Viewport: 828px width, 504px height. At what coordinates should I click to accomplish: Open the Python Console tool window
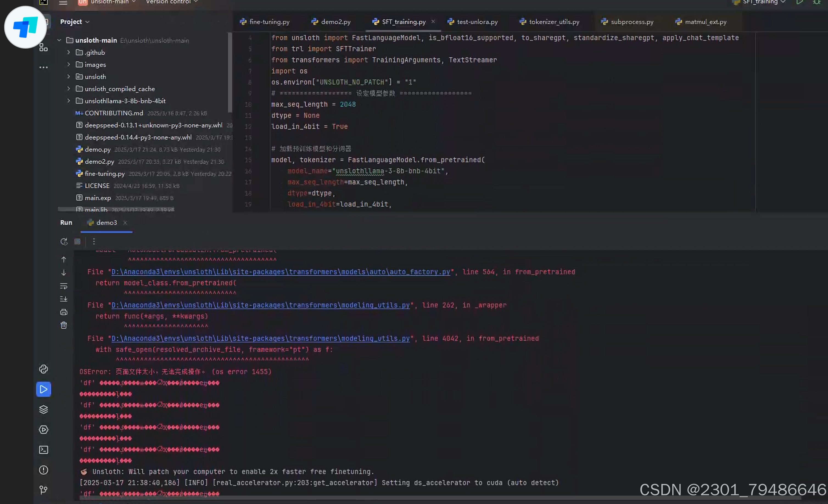[44, 369]
